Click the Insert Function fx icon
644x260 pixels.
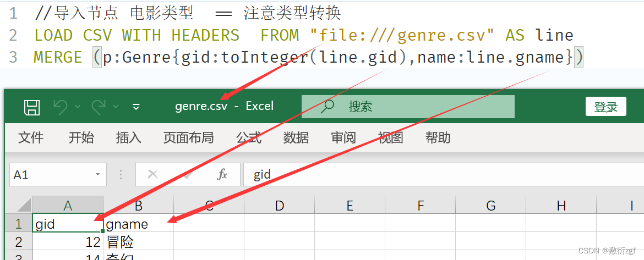pyautogui.click(x=222, y=175)
